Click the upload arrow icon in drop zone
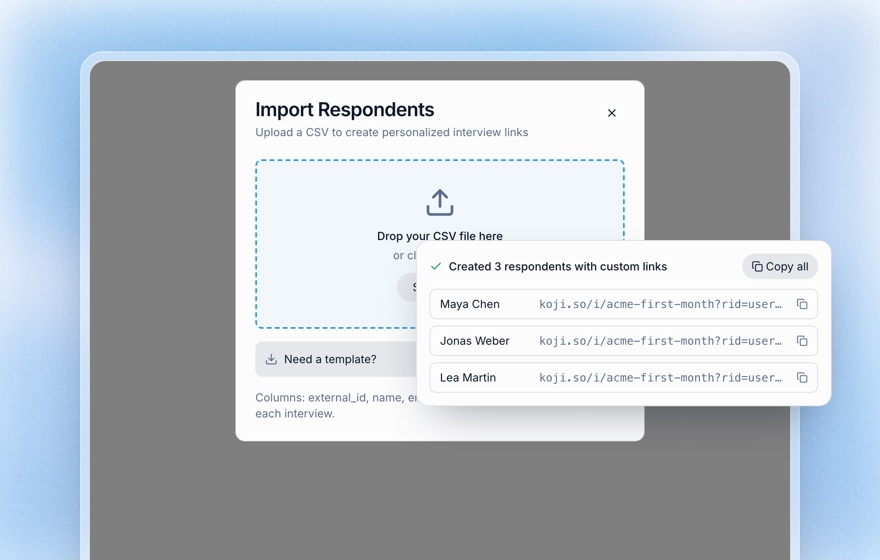The width and height of the screenshot is (880, 560). (x=440, y=203)
